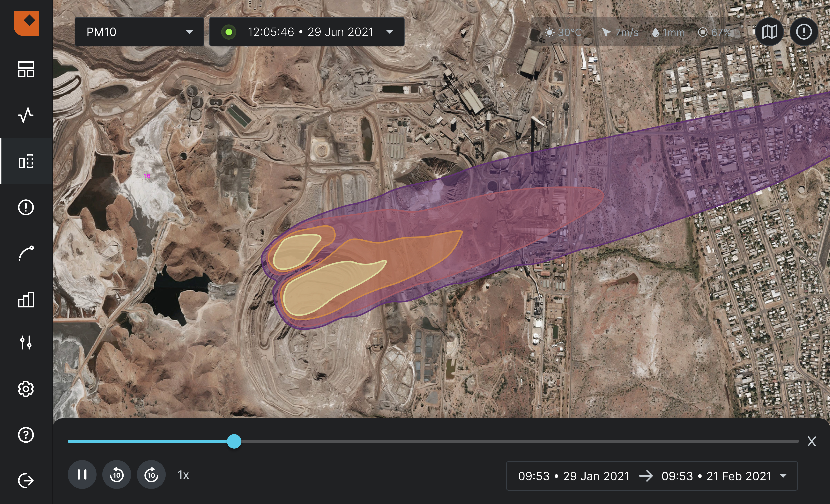Open the 12:05:46 date time dropdown

307,32
